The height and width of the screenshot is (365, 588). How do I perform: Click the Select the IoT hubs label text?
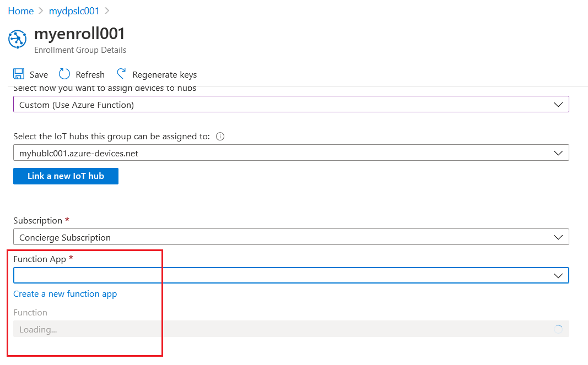click(111, 137)
